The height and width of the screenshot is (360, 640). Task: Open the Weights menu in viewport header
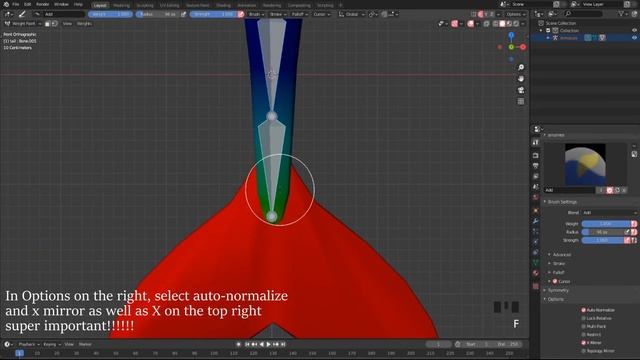click(x=84, y=24)
